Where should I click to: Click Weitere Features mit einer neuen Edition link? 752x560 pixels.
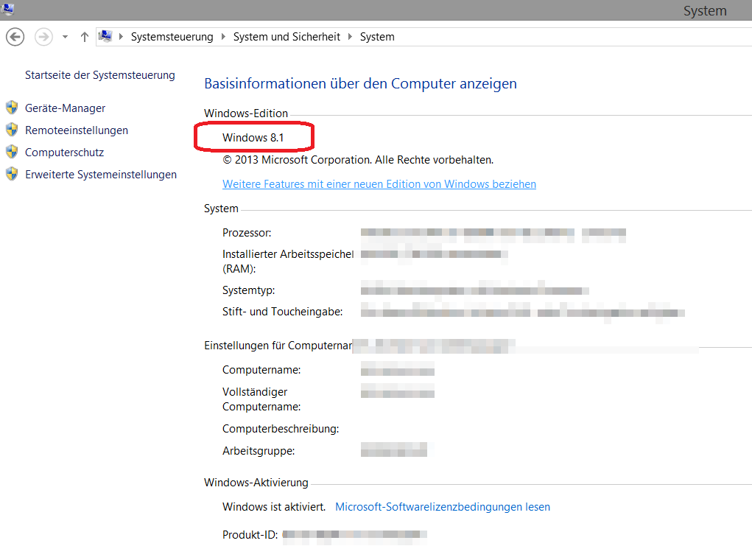pyautogui.click(x=379, y=184)
